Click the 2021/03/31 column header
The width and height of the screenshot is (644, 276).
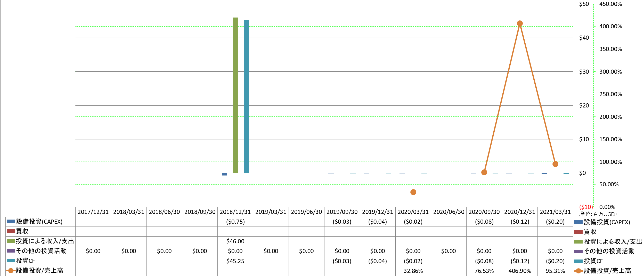[x=555, y=212]
